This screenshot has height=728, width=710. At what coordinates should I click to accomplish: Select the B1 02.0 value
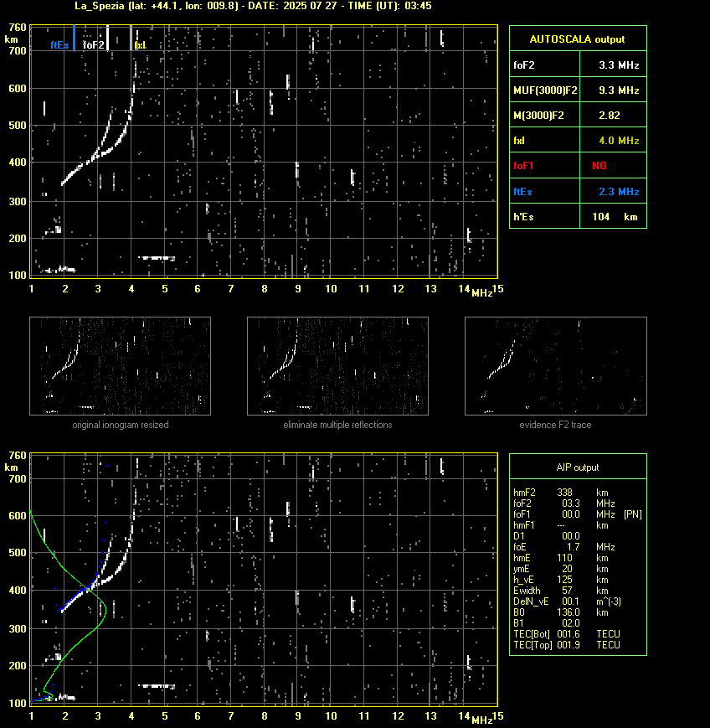(x=571, y=623)
